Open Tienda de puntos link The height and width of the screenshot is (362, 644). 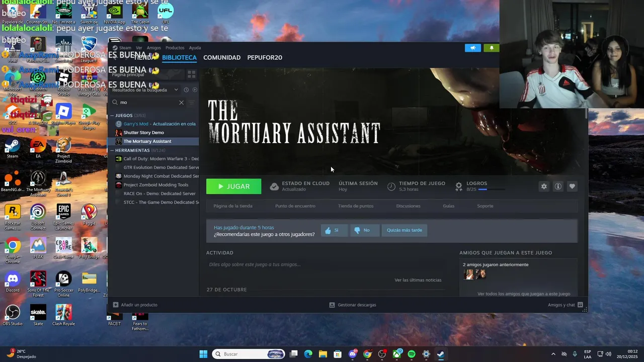click(x=356, y=206)
